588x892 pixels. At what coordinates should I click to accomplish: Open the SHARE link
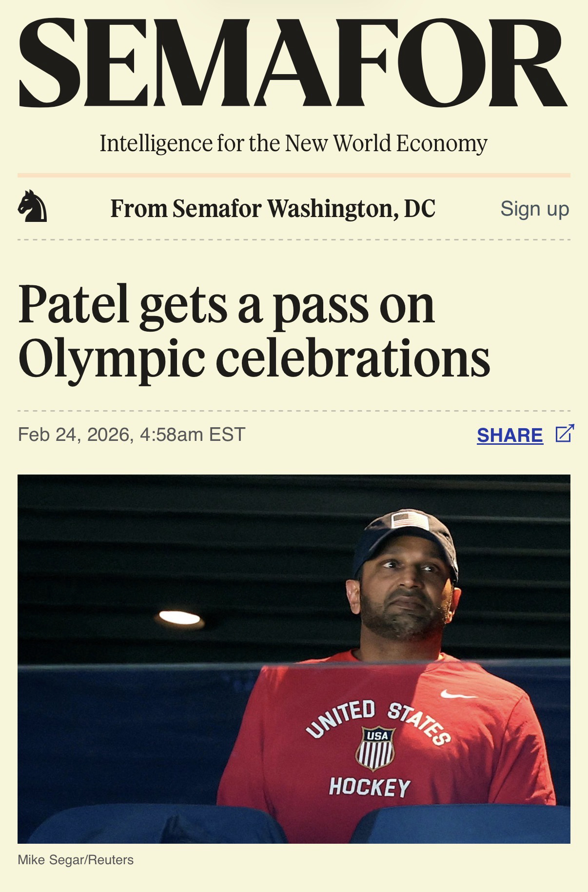[x=510, y=435]
